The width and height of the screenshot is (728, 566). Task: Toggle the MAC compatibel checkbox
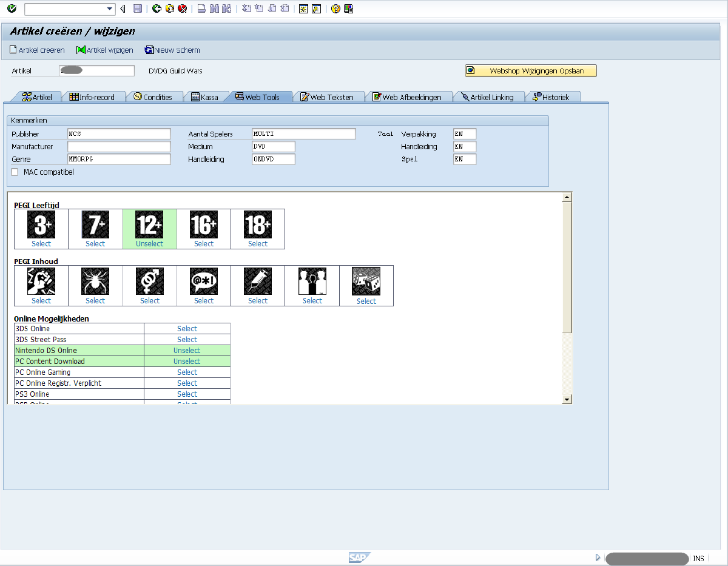click(15, 172)
